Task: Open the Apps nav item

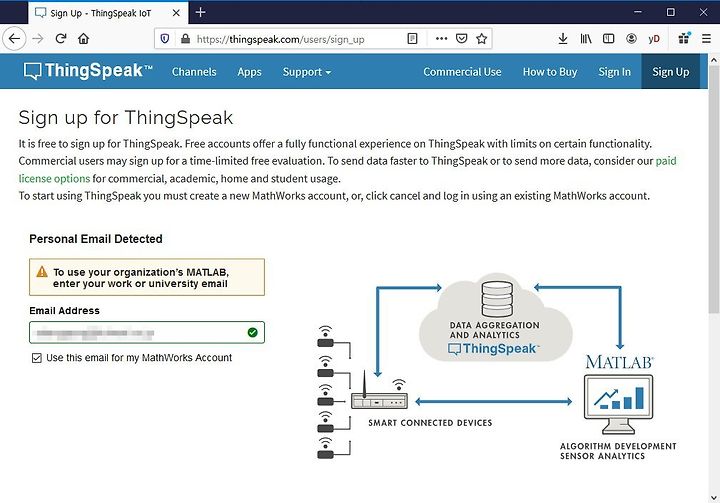Action: pyautogui.click(x=249, y=72)
